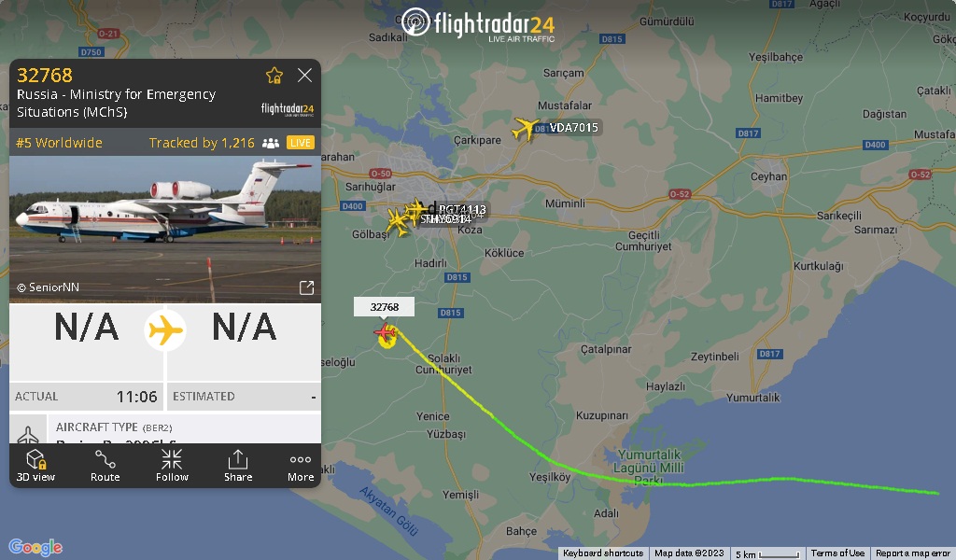
Task: Follow aircraft 32768
Action: (x=172, y=466)
